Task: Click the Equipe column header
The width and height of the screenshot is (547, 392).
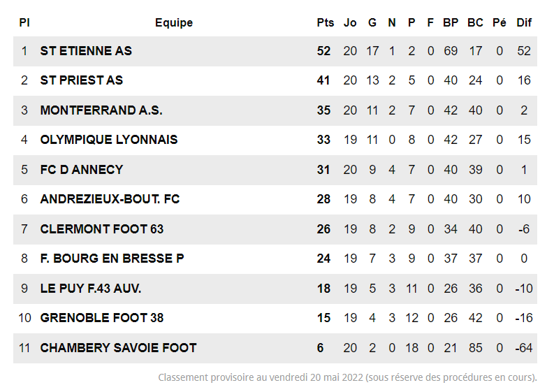Action: coord(174,22)
